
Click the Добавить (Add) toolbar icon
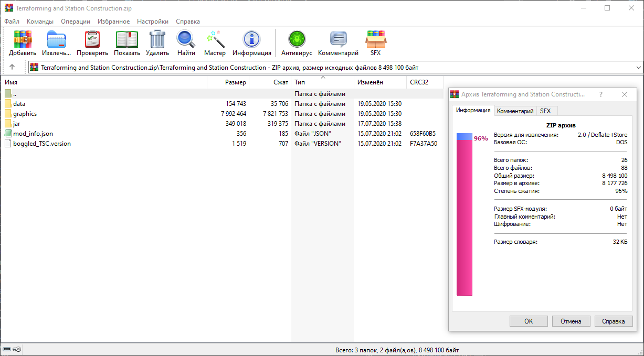click(23, 39)
